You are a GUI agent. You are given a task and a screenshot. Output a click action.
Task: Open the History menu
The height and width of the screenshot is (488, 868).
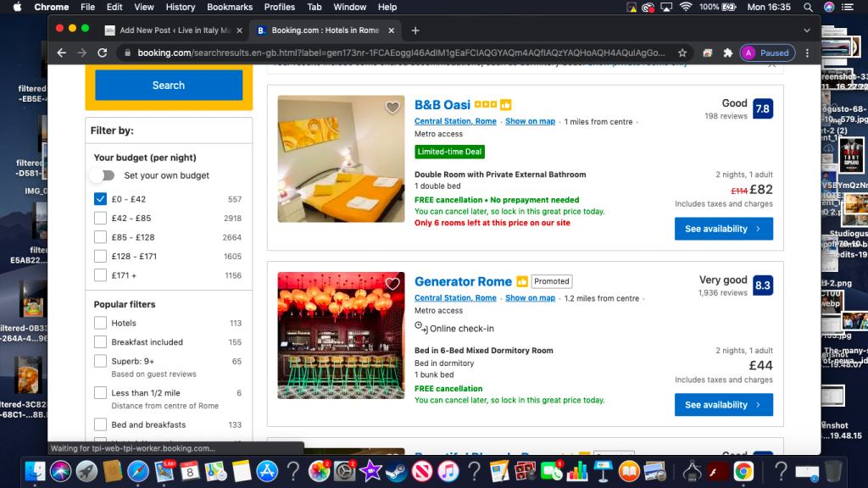pyautogui.click(x=181, y=7)
